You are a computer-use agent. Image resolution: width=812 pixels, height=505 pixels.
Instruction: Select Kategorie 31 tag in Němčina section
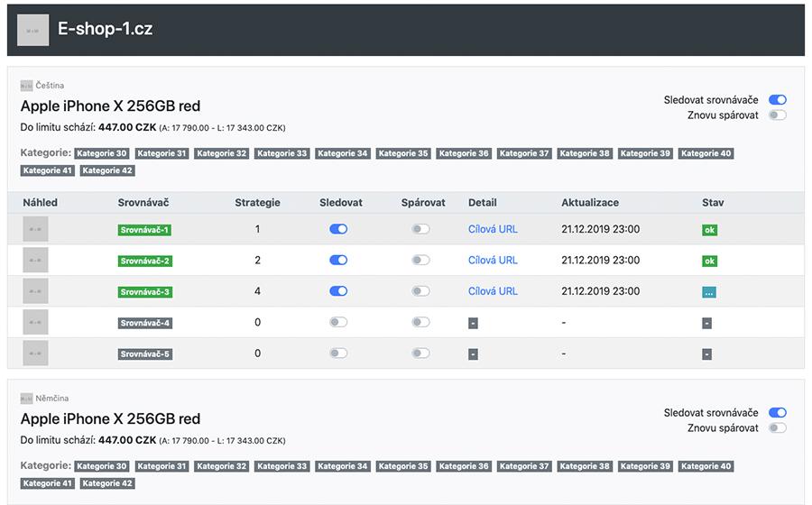tap(161, 466)
